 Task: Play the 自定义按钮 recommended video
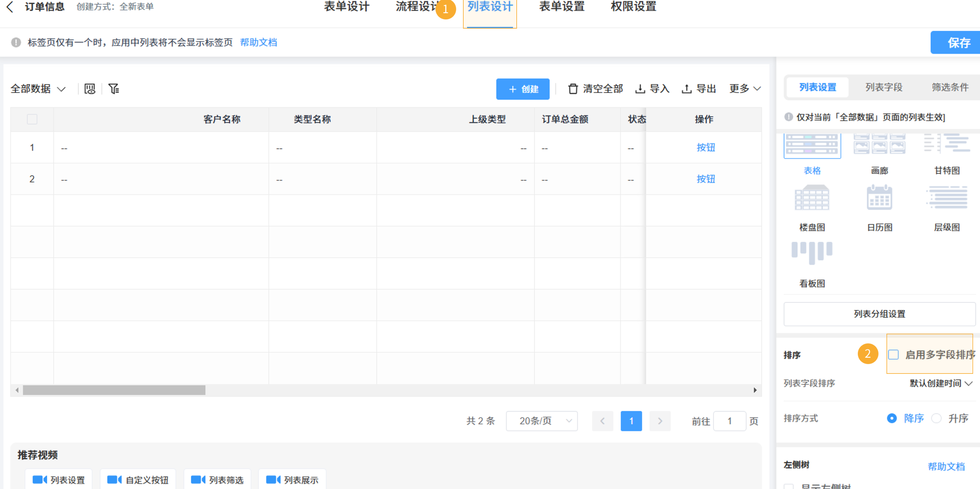point(138,480)
